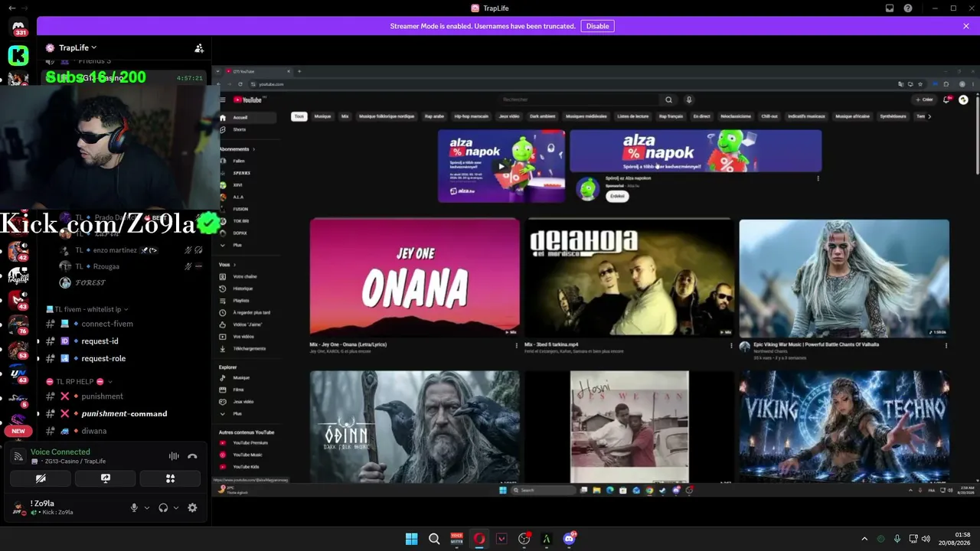Click the YouTube logo in the stream

tap(248, 99)
